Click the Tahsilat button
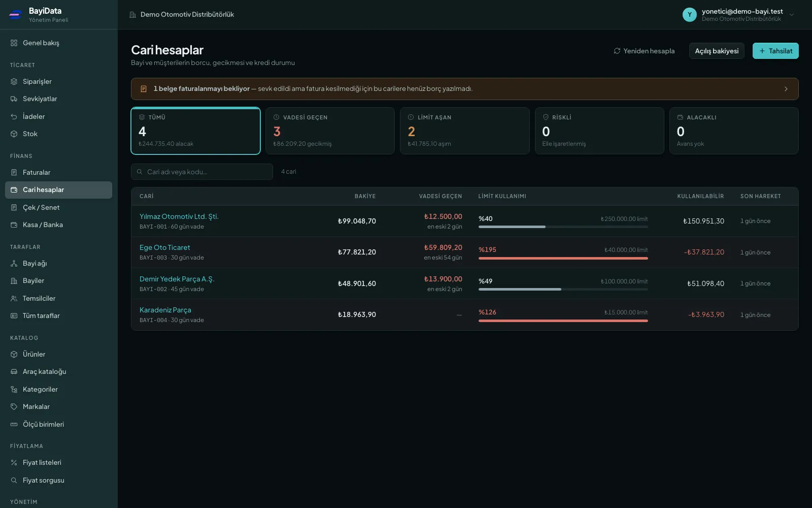Screen dimensions: 812x508 tap(775, 51)
